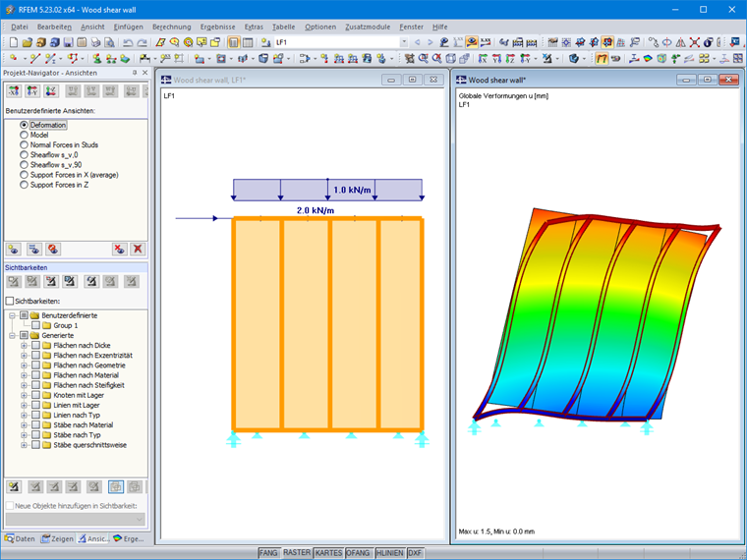Toggle the deformation display icon in toolbar
This screenshot has height=560, width=747.
point(602,59)
